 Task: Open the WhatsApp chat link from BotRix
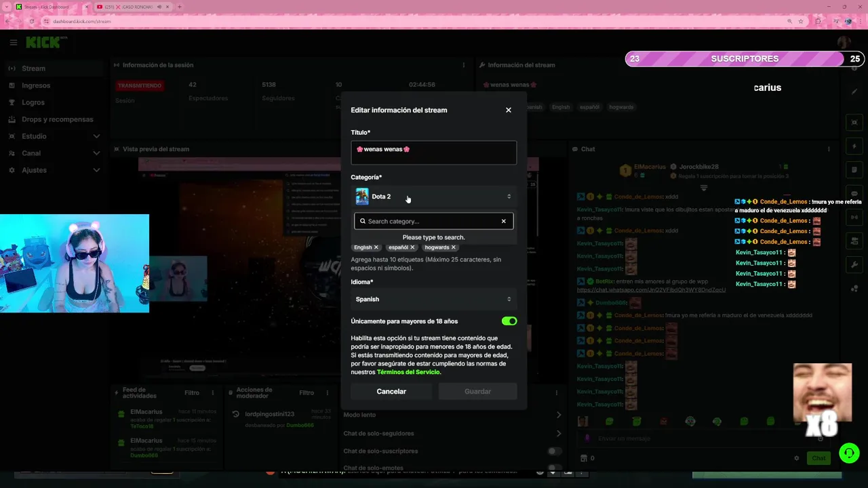point(651,290)
